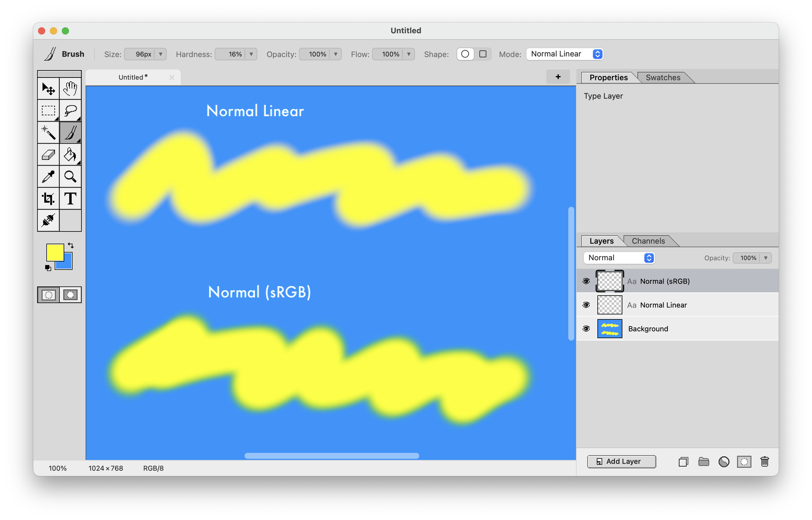Select the Lasso tool
The width and height of the screenshot is (812, 520).
coord(70,111)
